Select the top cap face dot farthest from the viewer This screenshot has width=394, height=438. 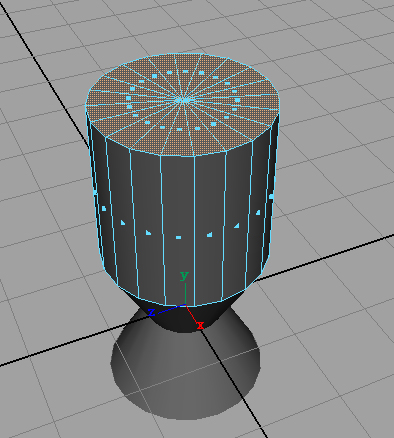click(x=186, y=71)
